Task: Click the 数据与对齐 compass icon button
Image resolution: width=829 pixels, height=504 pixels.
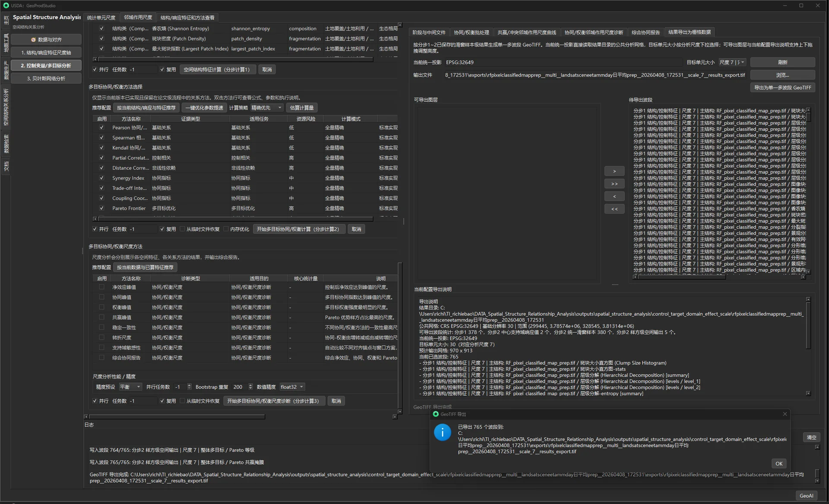Action: click(46, 40)
